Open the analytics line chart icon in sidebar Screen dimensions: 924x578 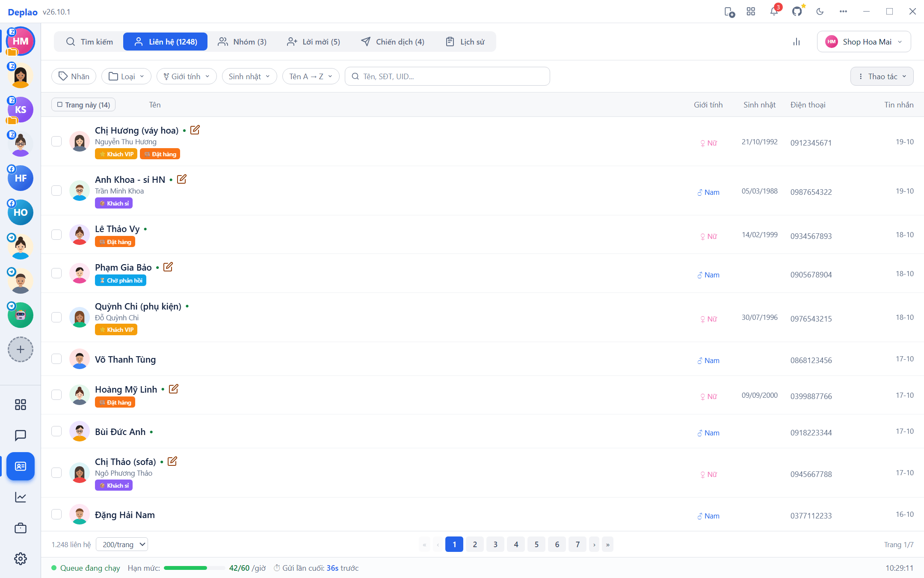click(21, 497)
